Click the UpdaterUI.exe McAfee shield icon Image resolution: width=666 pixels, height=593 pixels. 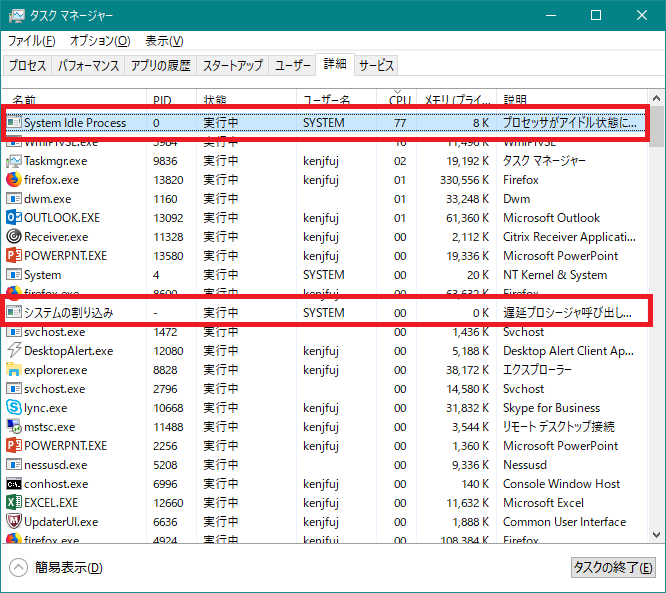tap(14, 522)
